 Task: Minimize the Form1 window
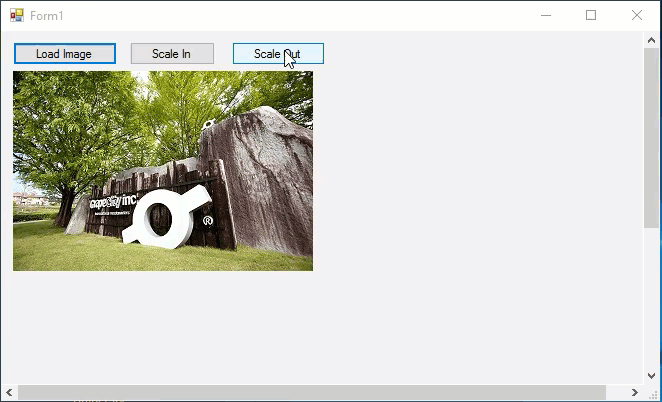coord(546,16)
